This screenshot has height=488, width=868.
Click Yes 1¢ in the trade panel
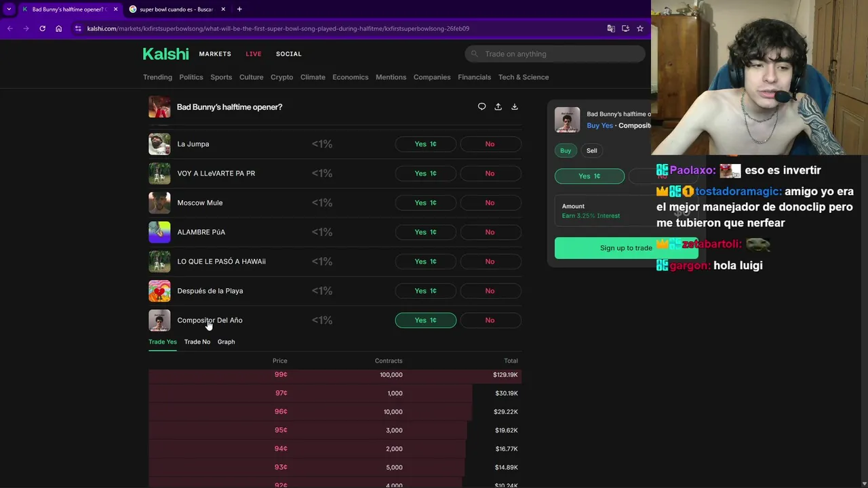point(589,176)
